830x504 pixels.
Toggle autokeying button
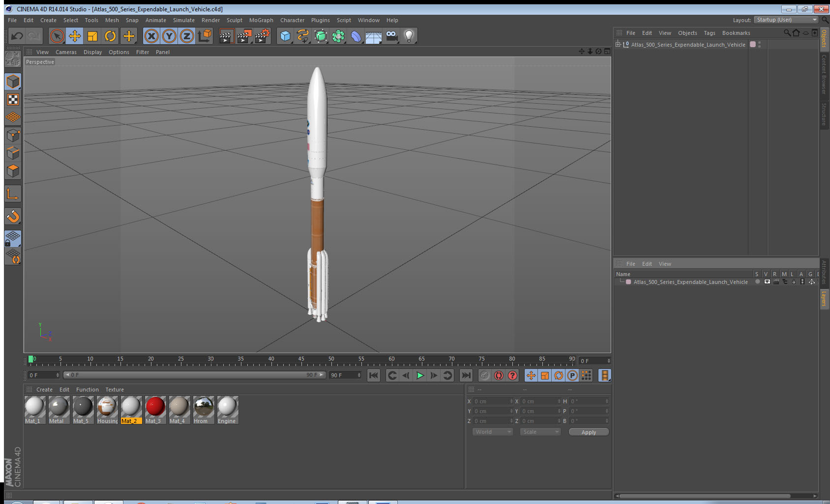[499, 375]
